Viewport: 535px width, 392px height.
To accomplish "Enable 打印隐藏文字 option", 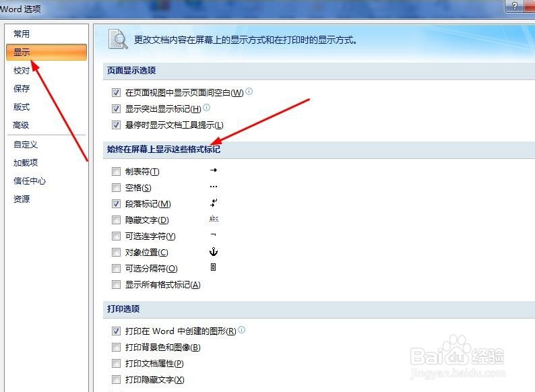I will pos(116,379).
